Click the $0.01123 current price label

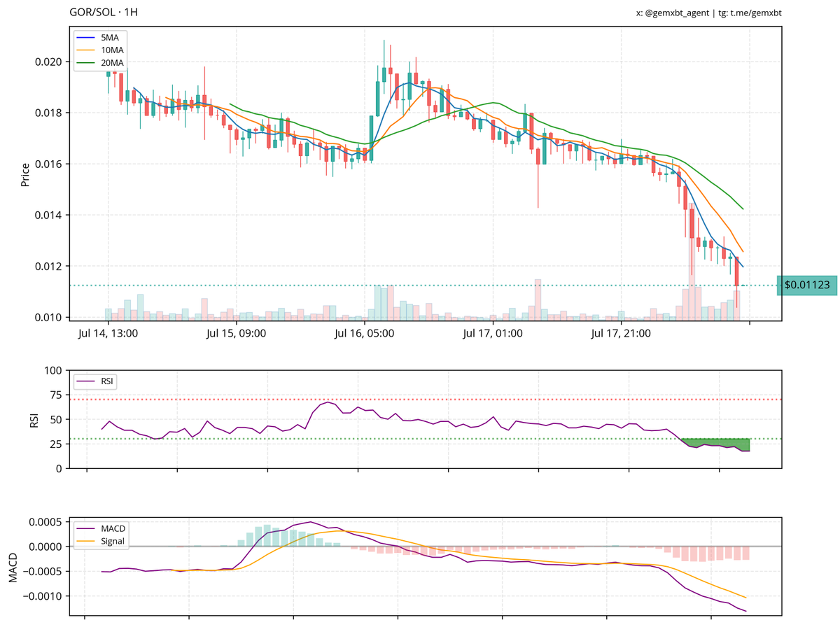pos(807,286)
